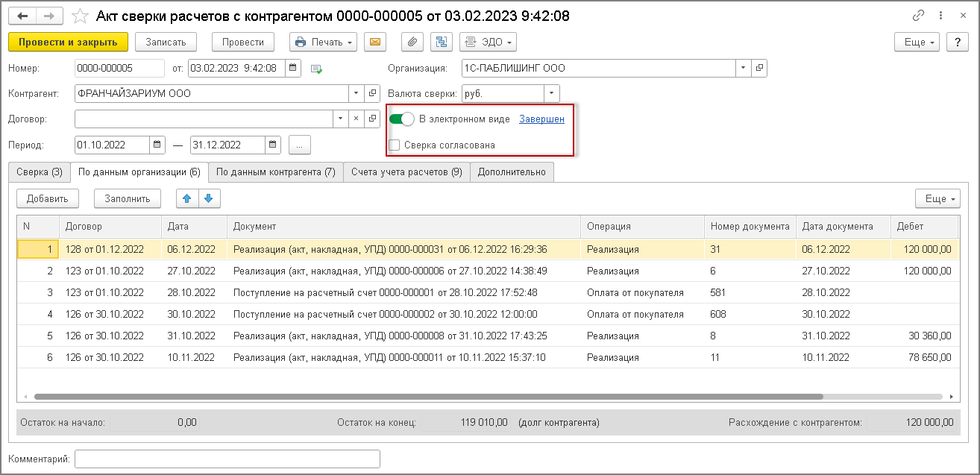Image resolution: width=980 pixels, height=475 pixels.
Task: Click the Дебет column header
Action: click(x=923, y=226)
